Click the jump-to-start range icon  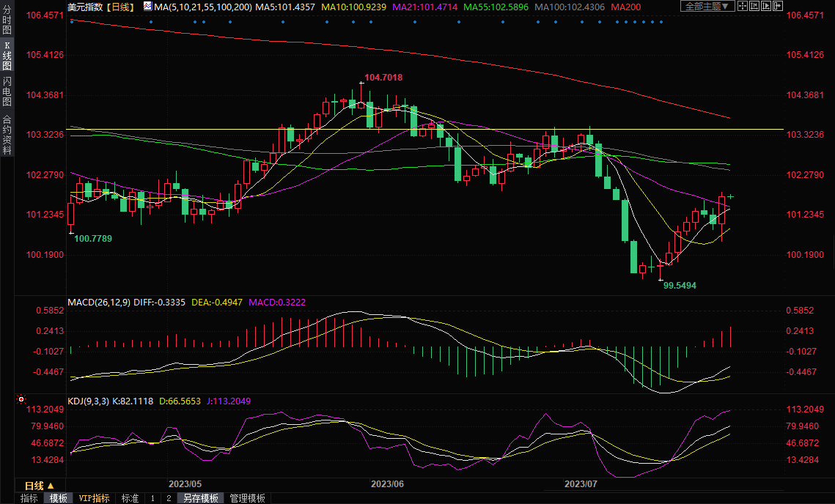coord(754,7)
